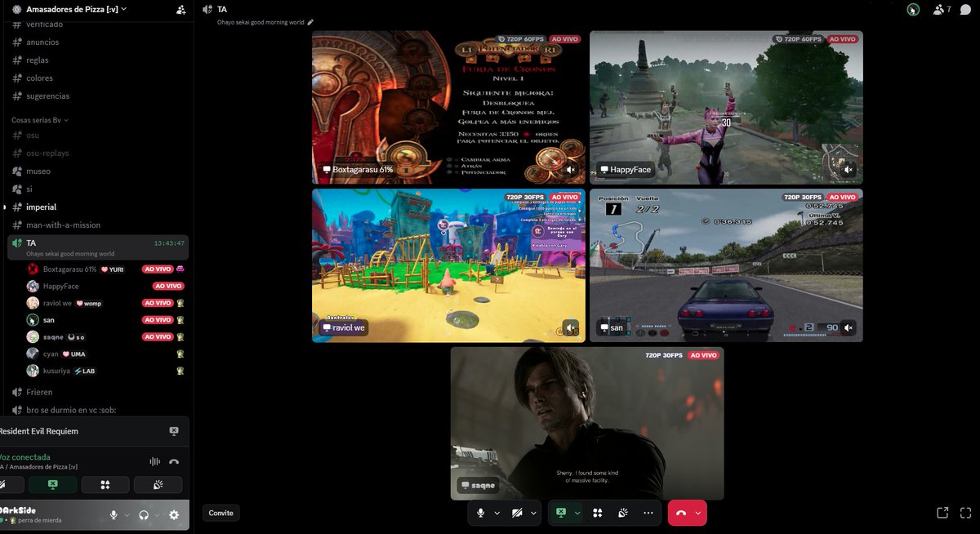Click the kusuriya avatar in voice list
Screen dimensions: 980x534
[x=33, y=371]
